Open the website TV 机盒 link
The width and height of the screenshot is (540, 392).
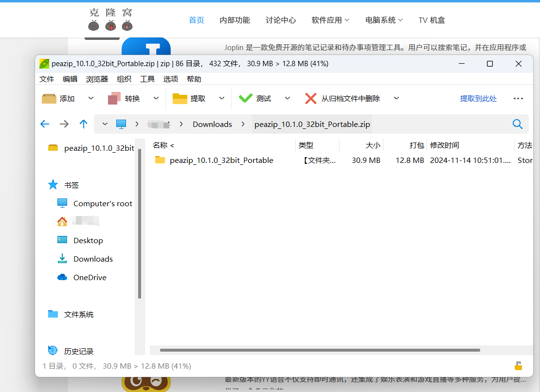point(432,20)
